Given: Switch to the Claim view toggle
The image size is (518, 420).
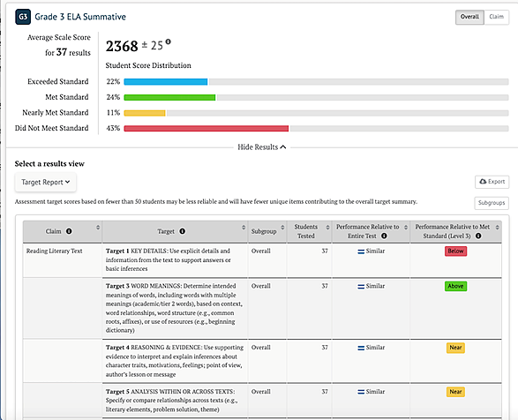Looking at the screenshot, I should tap(496, 17).
